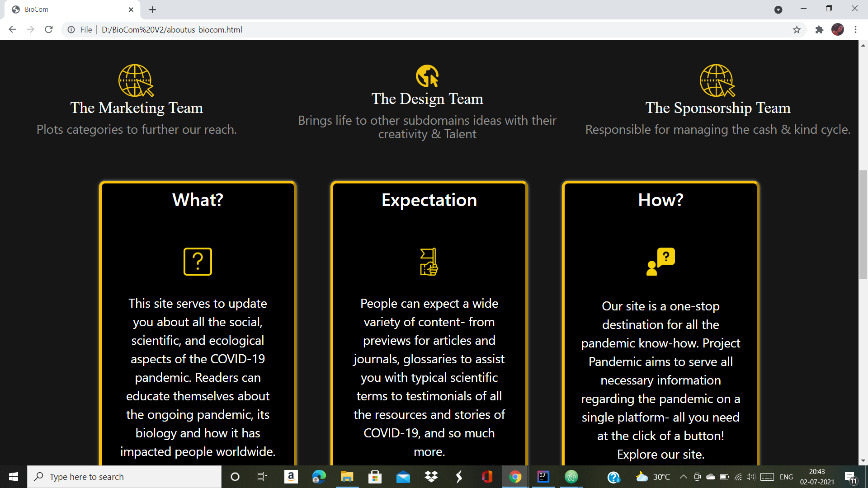This screenshot has width=868, height=488.
Task: Click the "The Sponsorship Team" heading
Action: pos(718,108)
